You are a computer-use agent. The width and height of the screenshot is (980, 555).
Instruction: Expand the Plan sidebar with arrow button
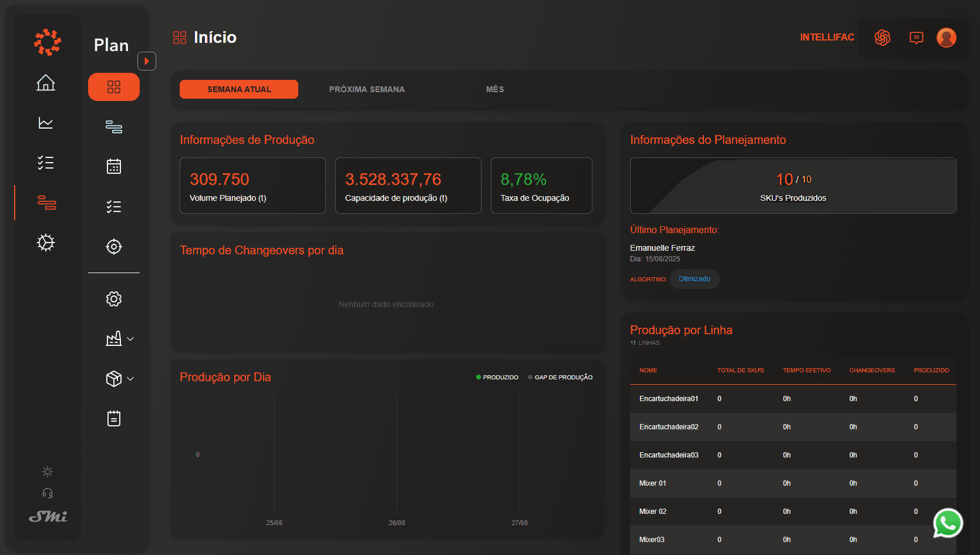tap(147, 61)
